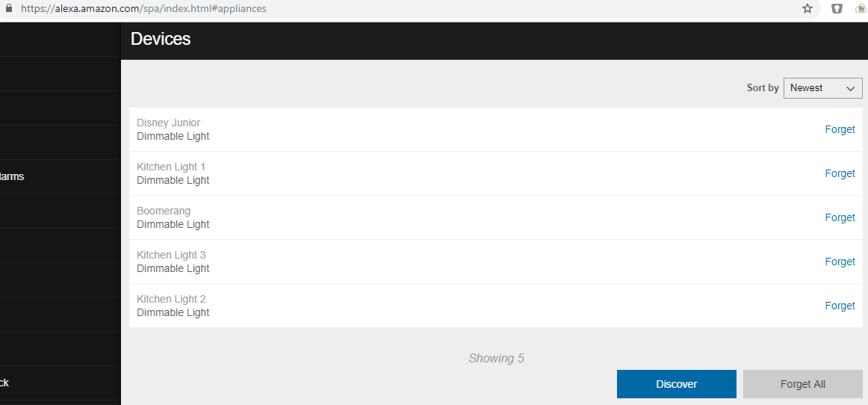Forget the Boomerang device
The width and height of the screenshot is (868, 405).
[840, 217]
